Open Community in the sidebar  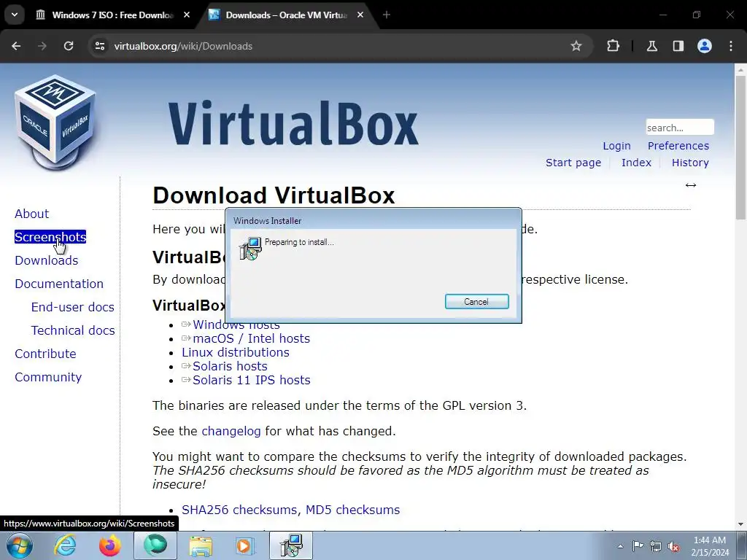coord(48,377)
